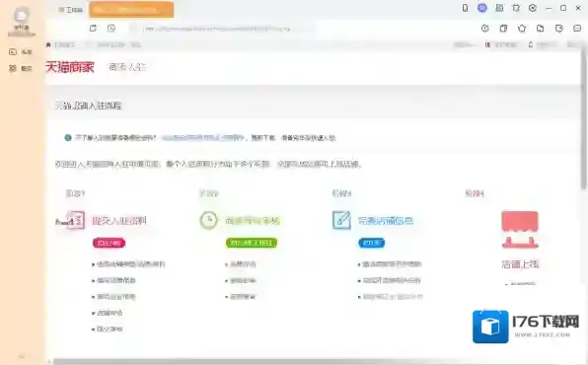Click the green info icon before the notice
The width and height of the screenshot is (588, 365).
coord(68,138)
